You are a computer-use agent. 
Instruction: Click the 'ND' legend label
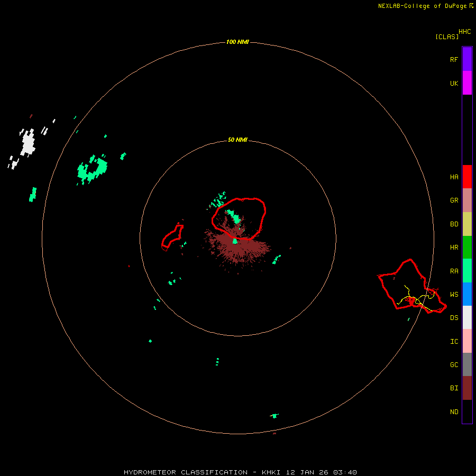454,412
